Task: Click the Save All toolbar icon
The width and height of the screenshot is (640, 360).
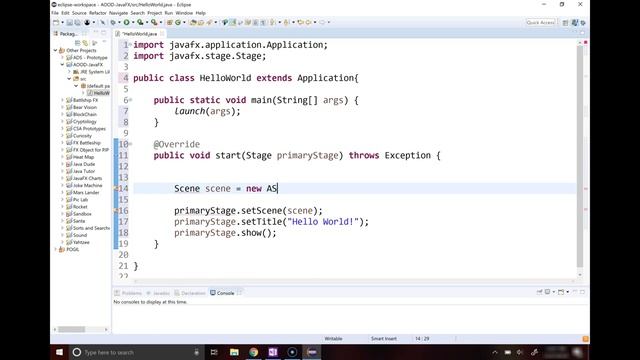Action: click(77, 22)
